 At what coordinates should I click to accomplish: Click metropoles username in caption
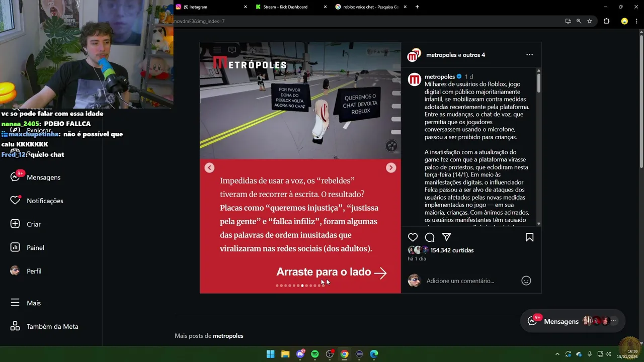pos(440,77)
